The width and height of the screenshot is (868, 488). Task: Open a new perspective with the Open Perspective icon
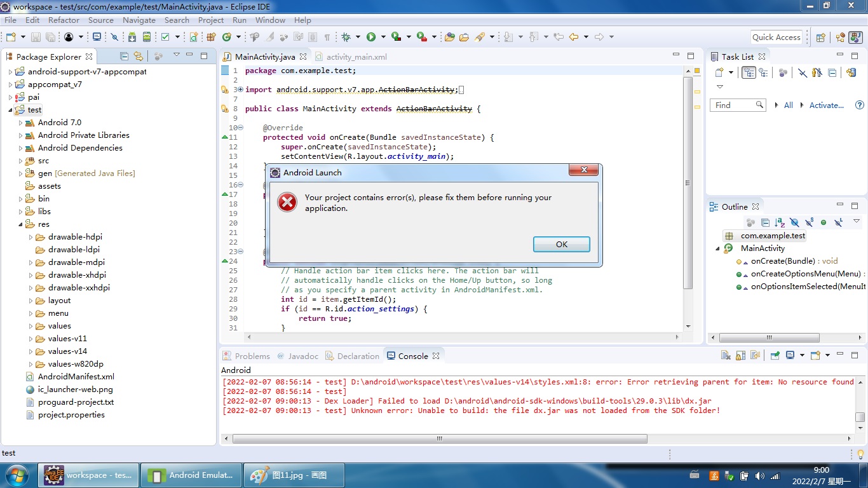click(820, 36)
